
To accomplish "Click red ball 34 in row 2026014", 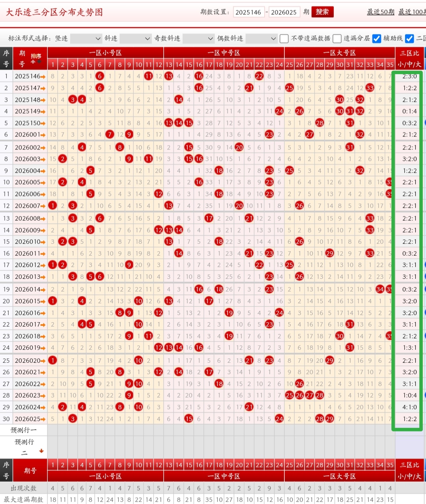I will 380,289.
